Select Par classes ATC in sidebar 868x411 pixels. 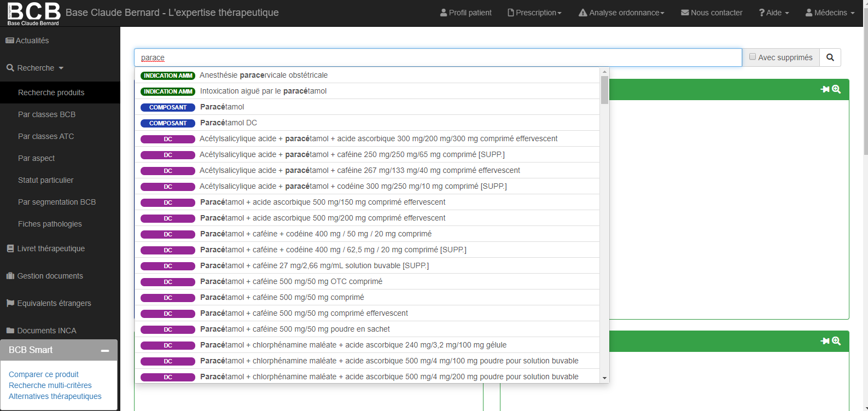46,136
